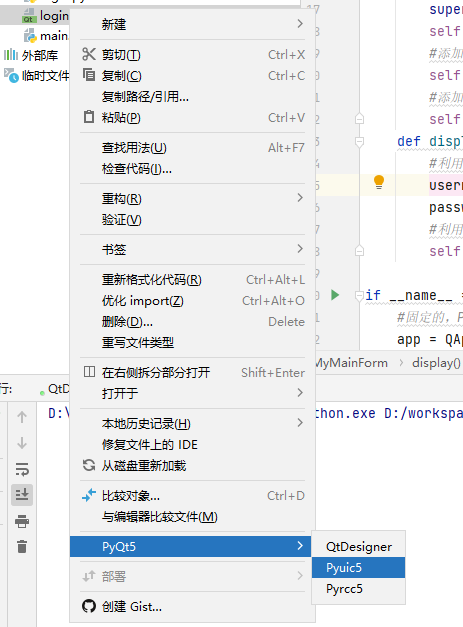Viewport: 463px width, 627px height.
Task: Open the 新建 submenu
Action: (x=193, y=24)
